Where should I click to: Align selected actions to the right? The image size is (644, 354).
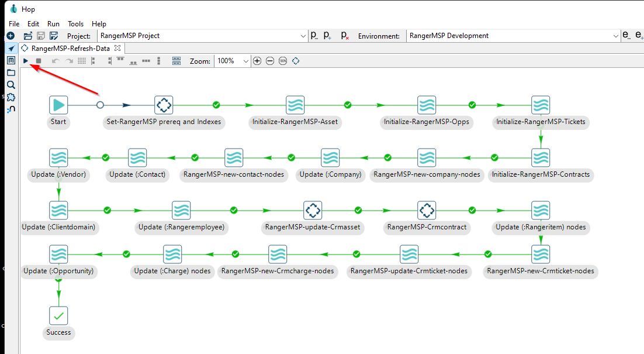[x=109, y=61]
